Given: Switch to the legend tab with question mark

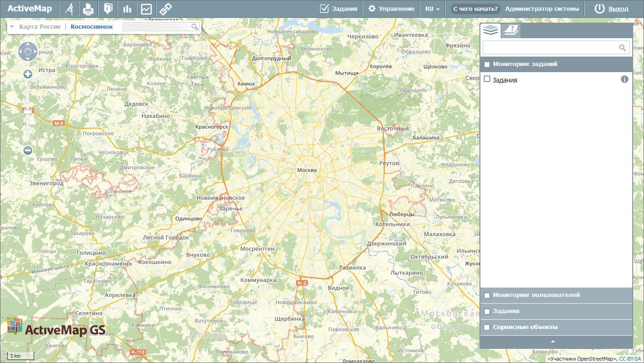Looking at the screenshot, I should pyautogui.click(x=511, y=31).
